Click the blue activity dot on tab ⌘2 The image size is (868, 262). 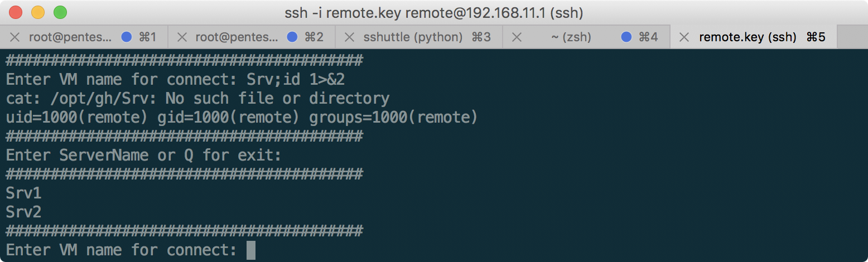pos(292,37)
